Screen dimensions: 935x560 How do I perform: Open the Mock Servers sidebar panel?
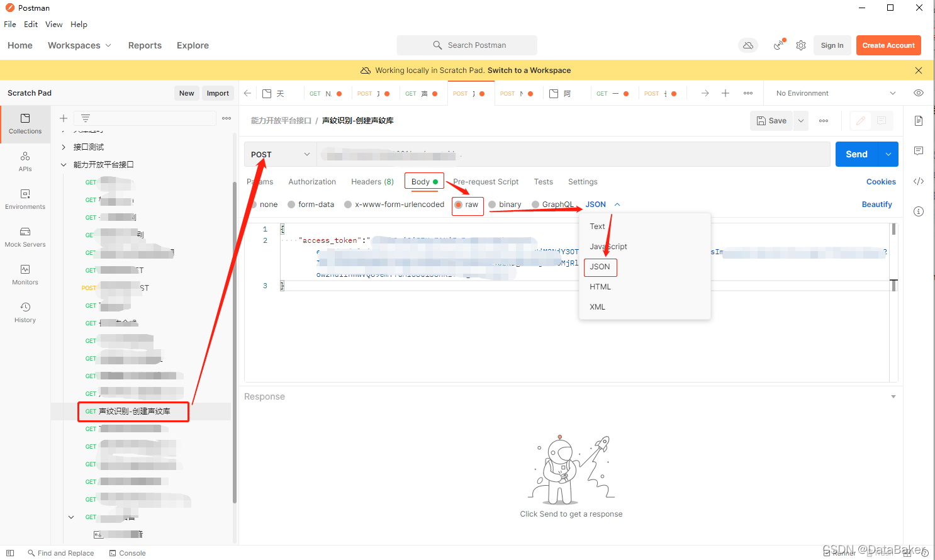click(x=25, y=237)
